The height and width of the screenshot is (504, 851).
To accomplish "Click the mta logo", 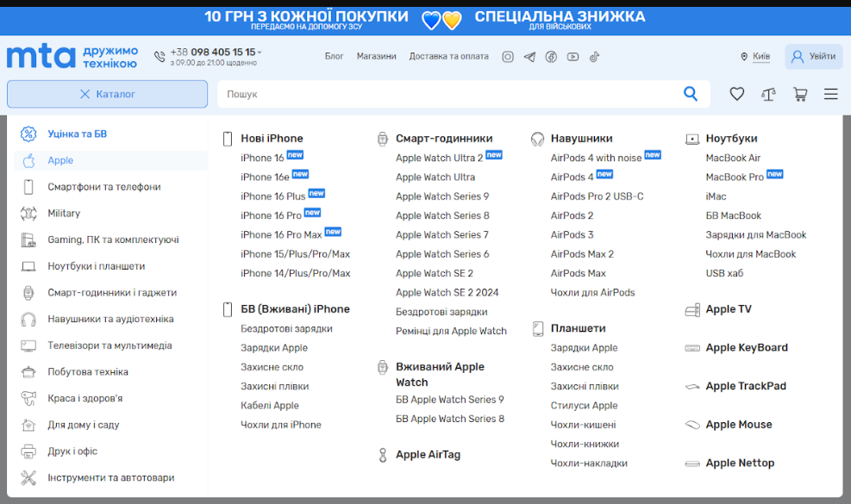I will tap(41, 56).
